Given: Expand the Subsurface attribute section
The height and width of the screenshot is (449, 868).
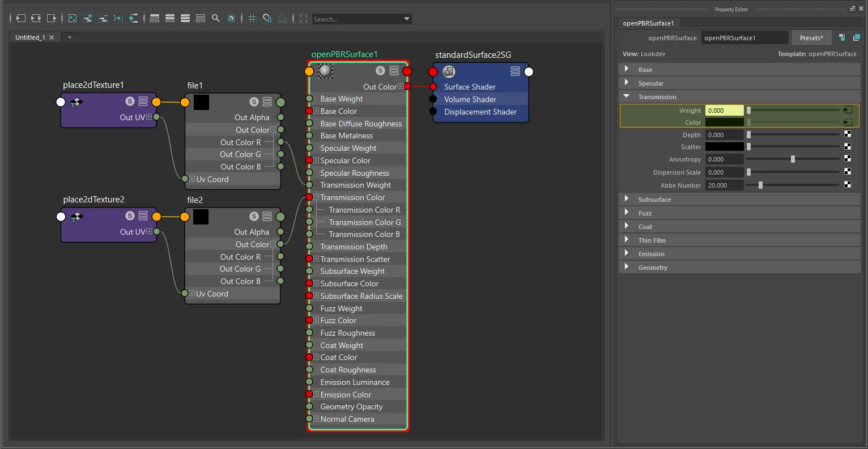Looking at the screenshot, I should pos(627,199).
